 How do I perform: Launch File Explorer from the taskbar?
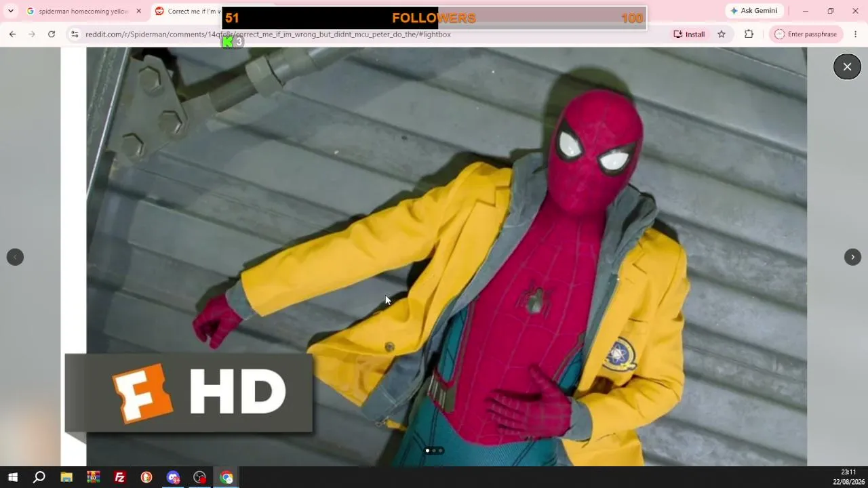click(66, 477)
